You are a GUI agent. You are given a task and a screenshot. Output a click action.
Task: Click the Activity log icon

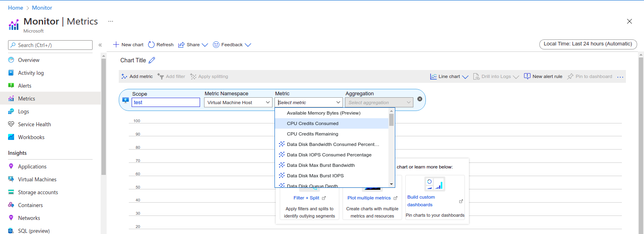point(11,73)
